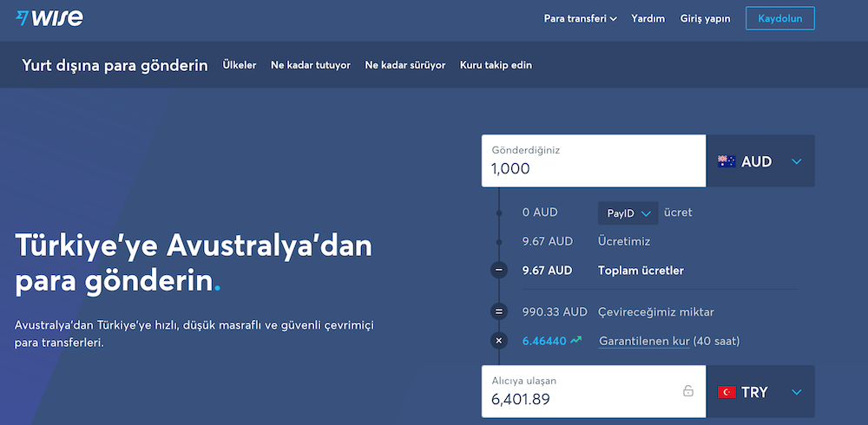The width and height of the screenshot is (868, 425).
Task: Click the Kaydolun register button
Action: (780, 18)
